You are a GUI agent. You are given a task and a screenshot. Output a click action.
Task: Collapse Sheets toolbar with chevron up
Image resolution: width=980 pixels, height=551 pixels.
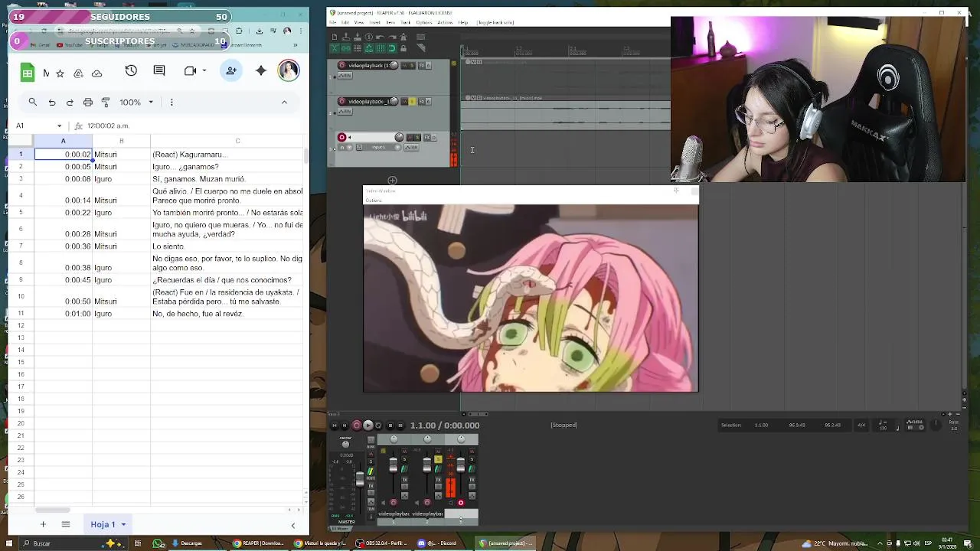click(284, 102)
